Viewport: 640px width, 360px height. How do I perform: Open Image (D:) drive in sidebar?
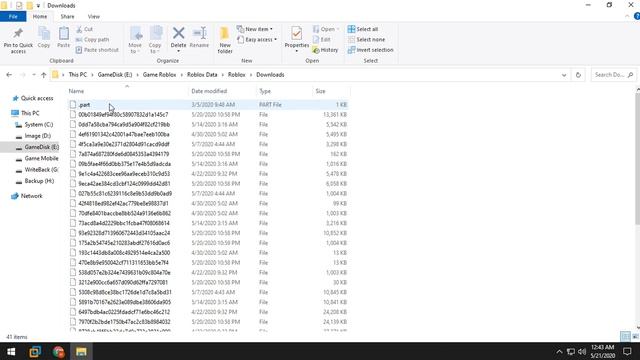33,136
